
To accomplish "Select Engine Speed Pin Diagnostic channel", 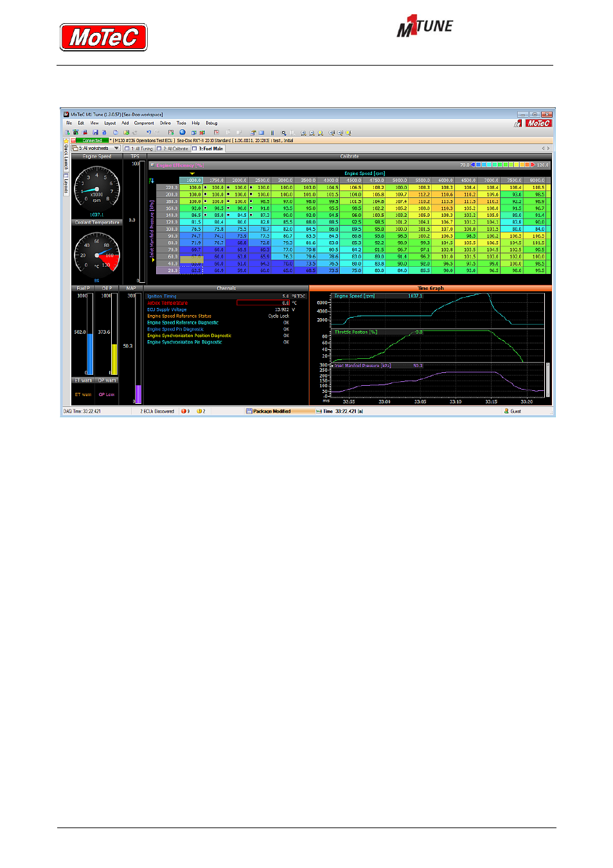I will click(x=226, y=329).
